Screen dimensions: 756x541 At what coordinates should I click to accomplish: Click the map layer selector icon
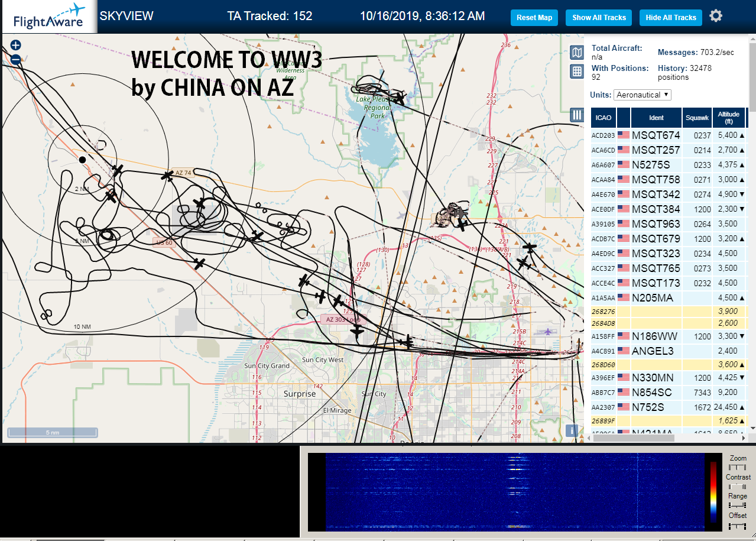[x=577, y=53]
